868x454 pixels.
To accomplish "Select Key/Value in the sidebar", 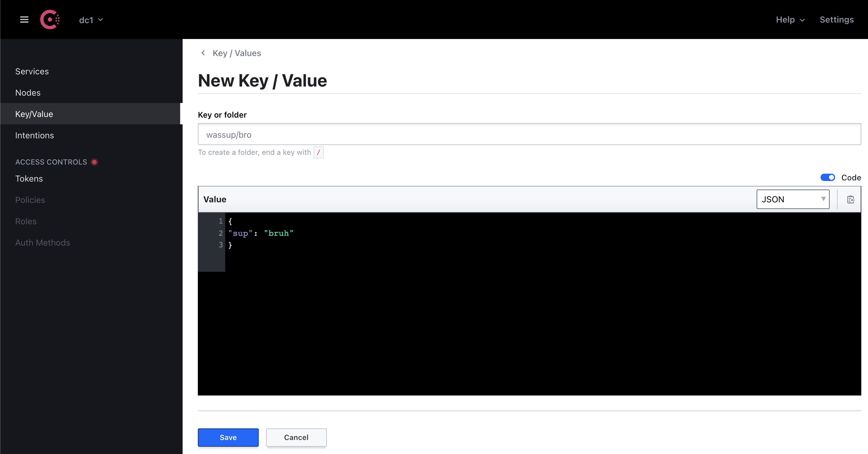I will pos(34,114).
